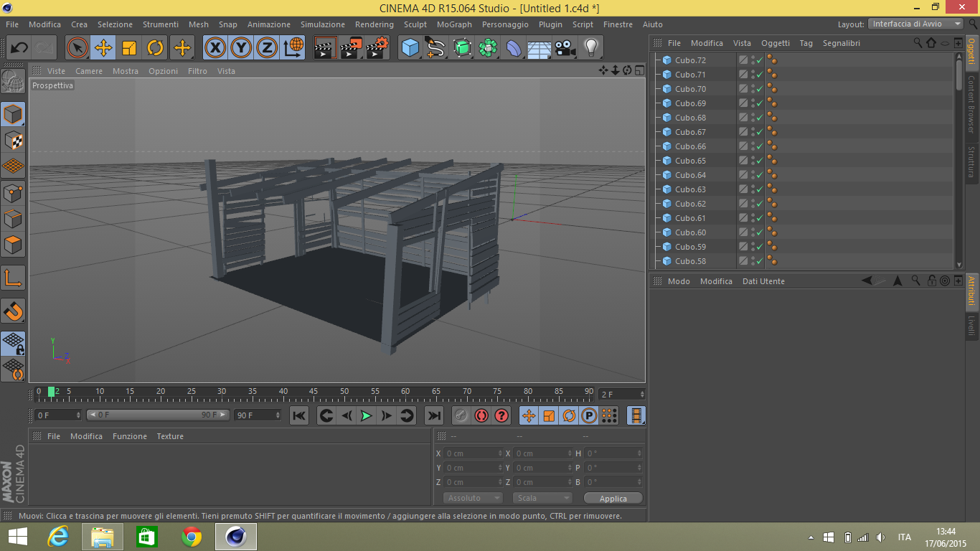Select the Live Selection tool
The height and width of the screenshot is (551, 980).
click(x=77, y=48)
